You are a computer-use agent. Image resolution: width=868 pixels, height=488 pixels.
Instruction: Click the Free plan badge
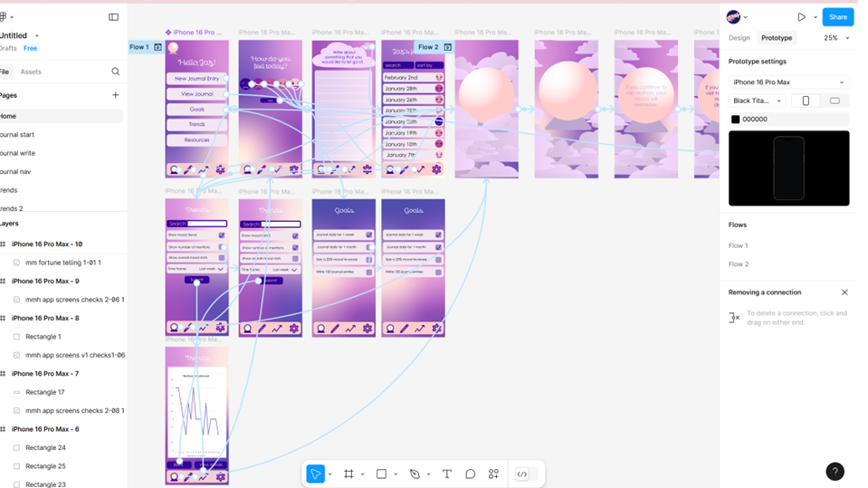[x=31, y=48]
